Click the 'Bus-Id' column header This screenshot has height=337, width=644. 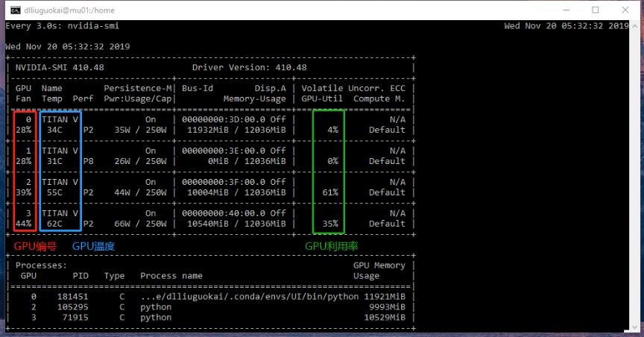pyautogui.click(x=198, y=89)
